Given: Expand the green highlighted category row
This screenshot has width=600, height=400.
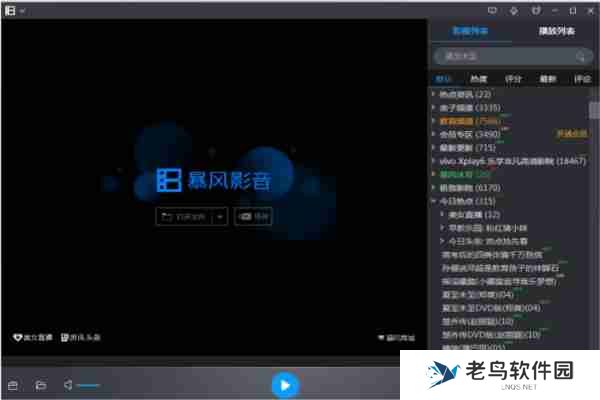Looking at the screenshot, I should pos(434,174).
